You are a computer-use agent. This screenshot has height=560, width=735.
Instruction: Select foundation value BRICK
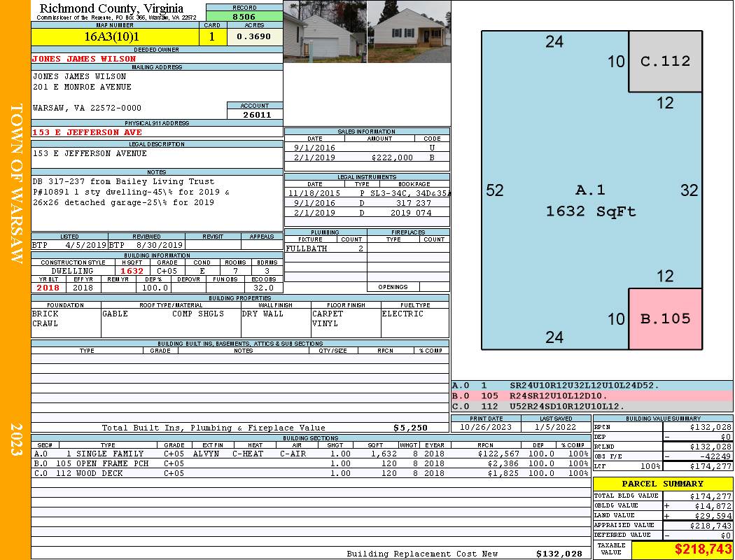(45, 314)
